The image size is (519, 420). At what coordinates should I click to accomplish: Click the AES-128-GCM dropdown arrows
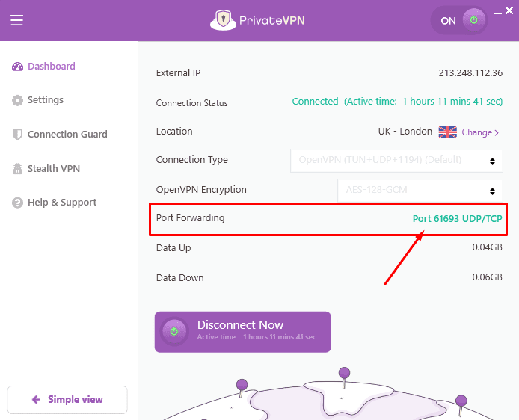point(492,191)
